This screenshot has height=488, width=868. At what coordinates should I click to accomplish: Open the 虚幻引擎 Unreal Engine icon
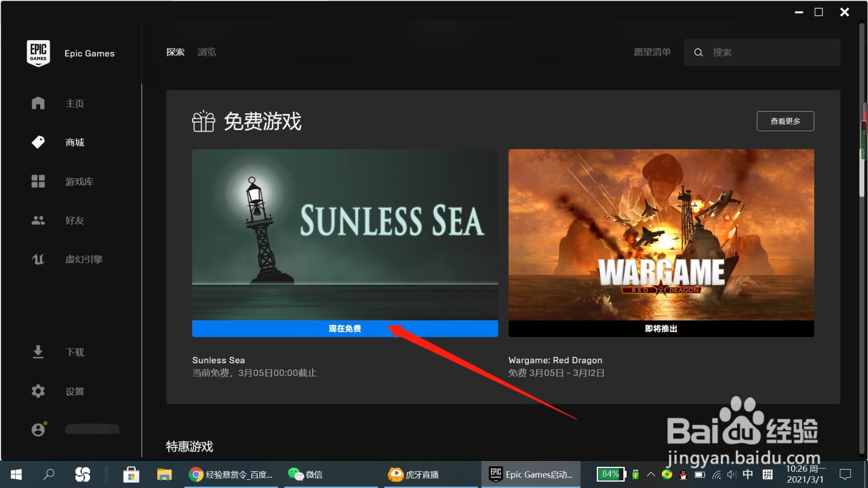coord(38,259)
